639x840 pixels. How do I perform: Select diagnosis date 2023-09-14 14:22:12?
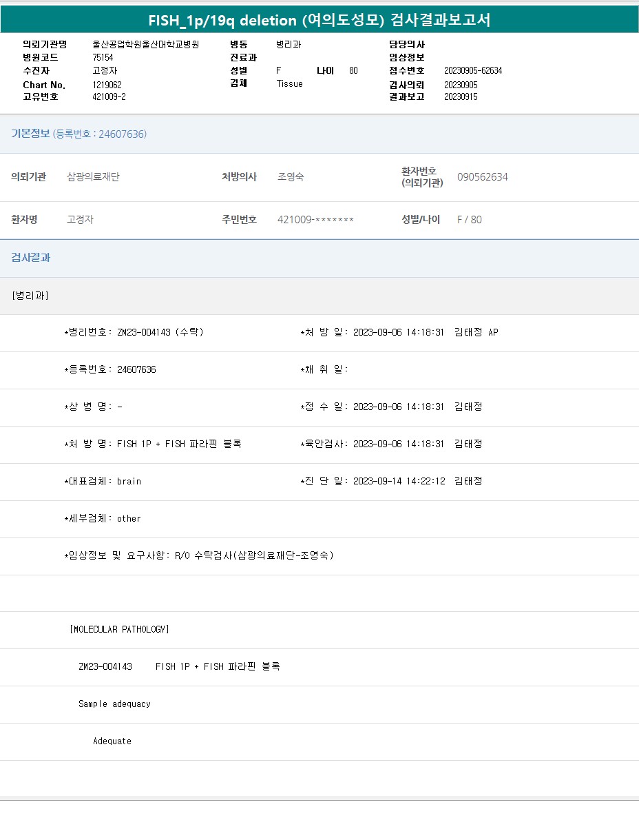399,481
